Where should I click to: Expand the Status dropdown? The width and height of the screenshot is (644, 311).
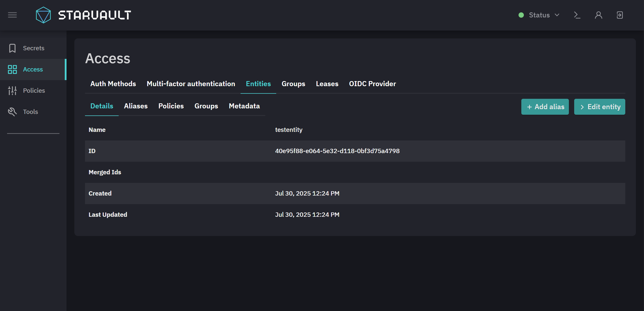coord(539,15)
